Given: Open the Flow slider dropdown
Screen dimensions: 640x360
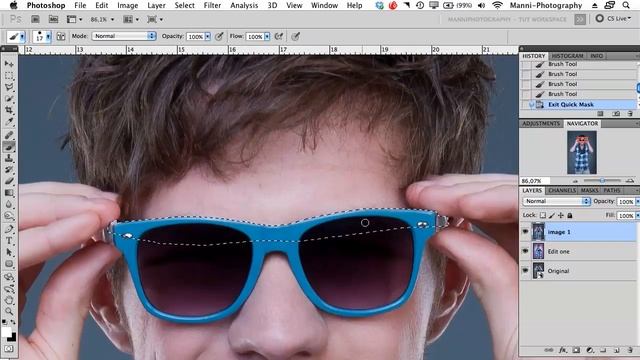Looking at the screenshot, I should pos(267,37).
